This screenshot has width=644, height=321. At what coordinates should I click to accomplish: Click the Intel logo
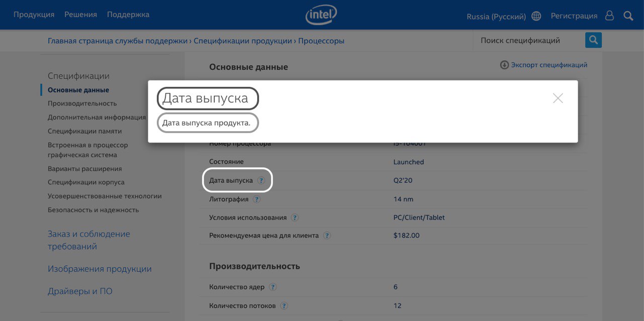tap(321, 16)
